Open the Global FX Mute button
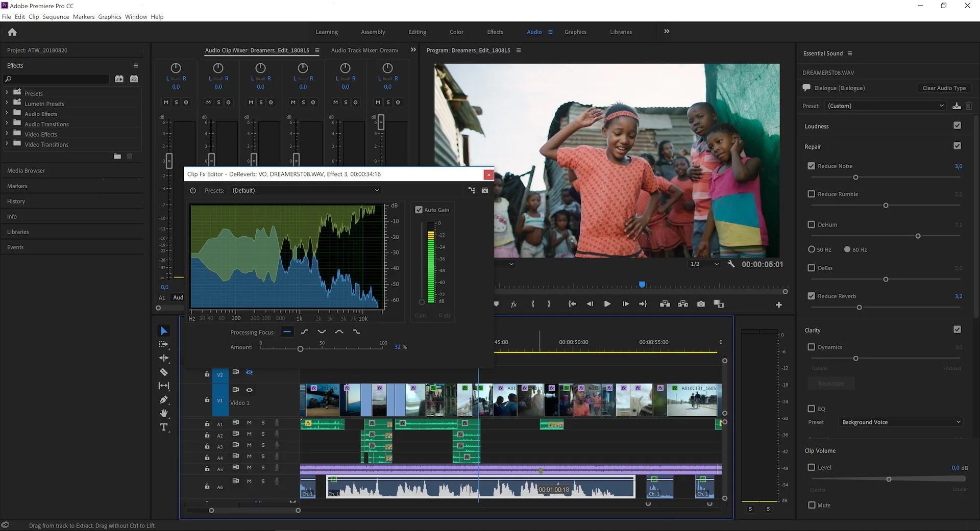Viewport: 980px width, 531px height. [513, 304]
